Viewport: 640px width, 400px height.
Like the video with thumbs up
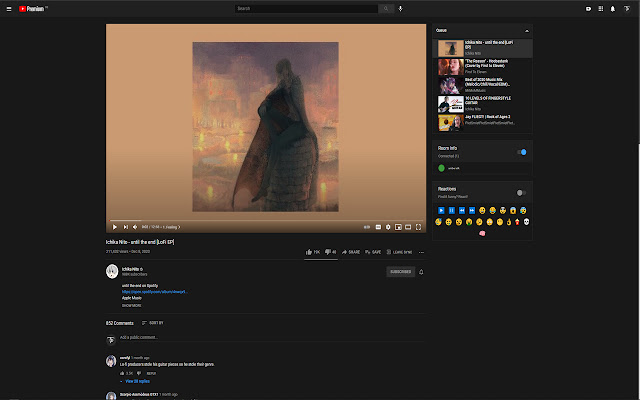[x=313, y=252]
